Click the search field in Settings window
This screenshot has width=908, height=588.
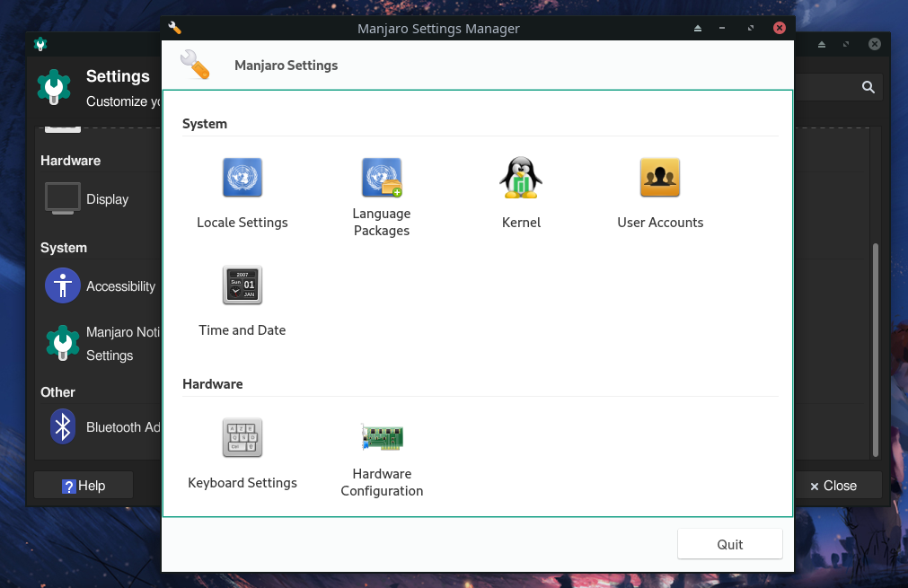pos(839,87)
